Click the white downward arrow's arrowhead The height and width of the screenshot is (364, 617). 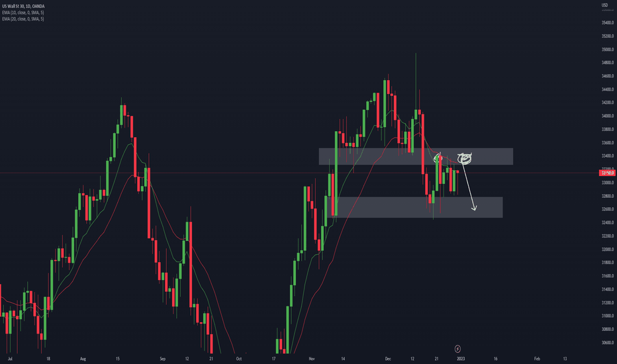click(474, 207)
